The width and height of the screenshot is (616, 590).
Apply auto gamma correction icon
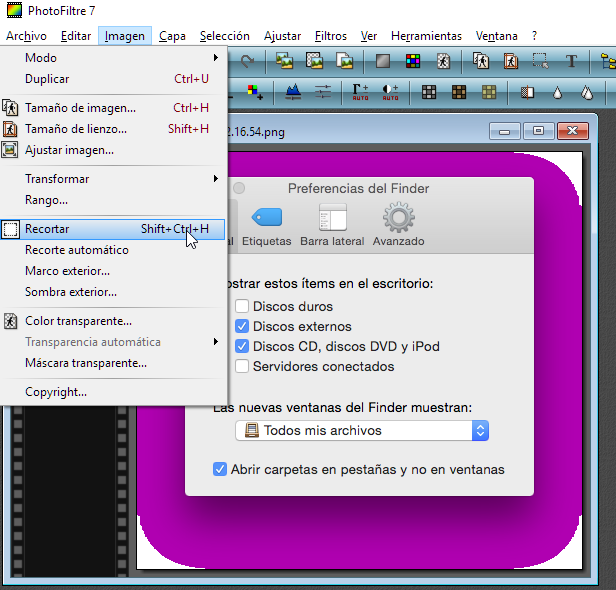[x=360, y=92]
